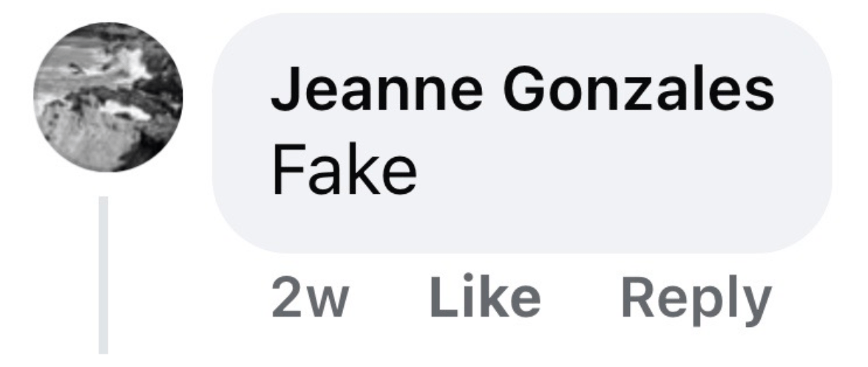
Task: Select the "Fake" comment text
Action: click(344, 169)
